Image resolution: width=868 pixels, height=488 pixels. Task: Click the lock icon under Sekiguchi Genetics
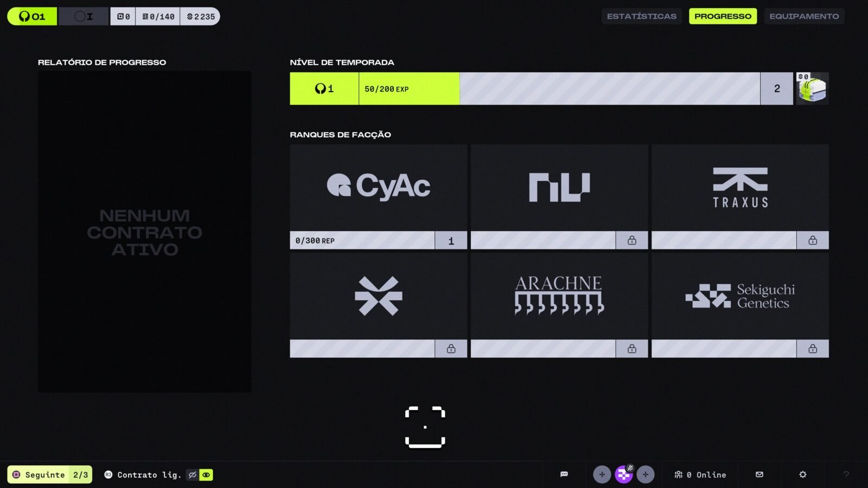pos(813,349)
